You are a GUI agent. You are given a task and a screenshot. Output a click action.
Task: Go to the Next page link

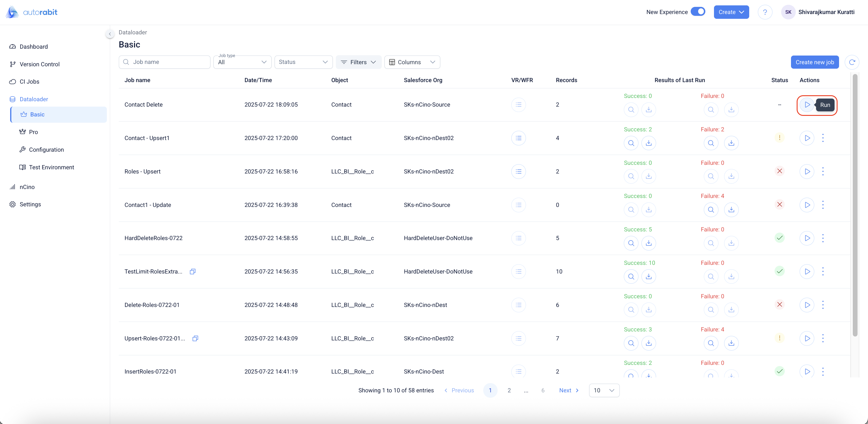click(x=569, y=390)
